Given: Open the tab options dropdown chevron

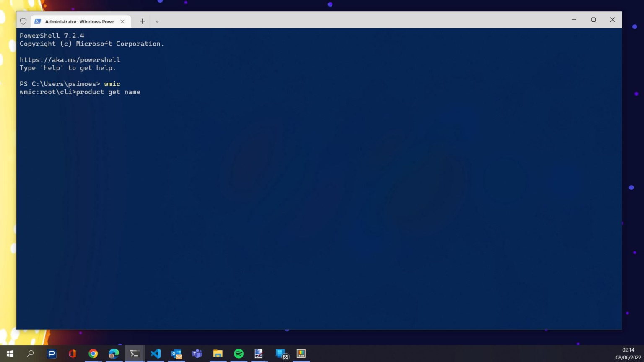Looking at the screenshot, I should [157, 21].
